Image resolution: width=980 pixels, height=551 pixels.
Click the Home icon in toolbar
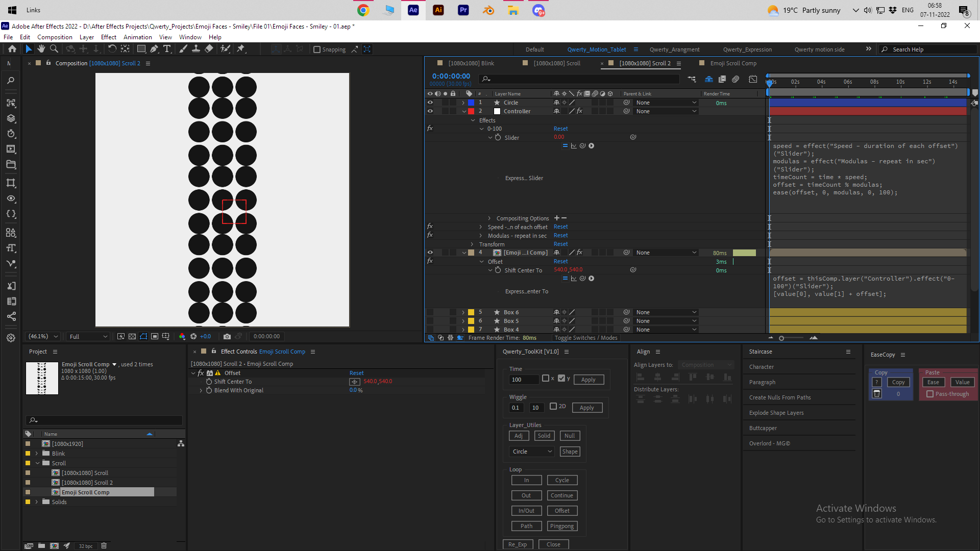click(x=12, y=49)
